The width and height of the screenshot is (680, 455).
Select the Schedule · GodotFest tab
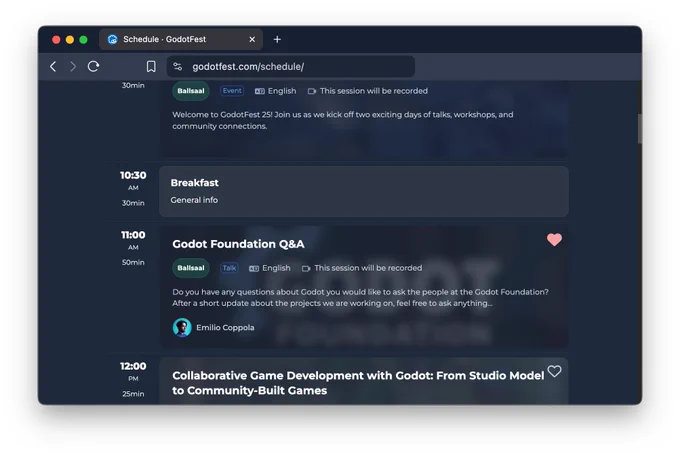tap(181, 39)
